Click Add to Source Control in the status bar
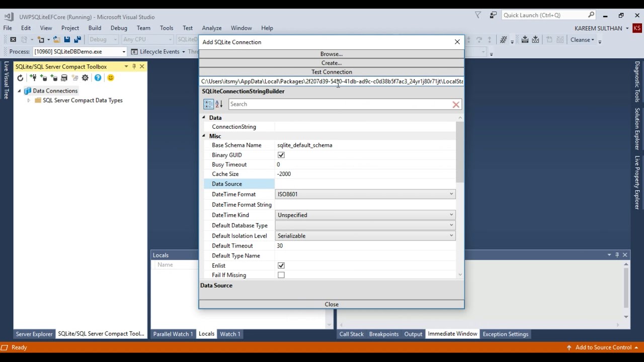 [x=603, y=347]
